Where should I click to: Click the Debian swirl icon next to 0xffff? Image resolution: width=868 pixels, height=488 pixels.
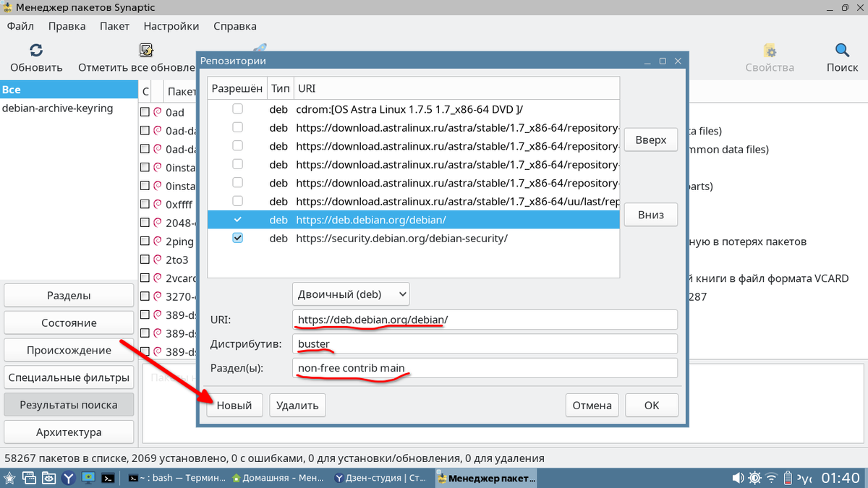tap(158, 204)
